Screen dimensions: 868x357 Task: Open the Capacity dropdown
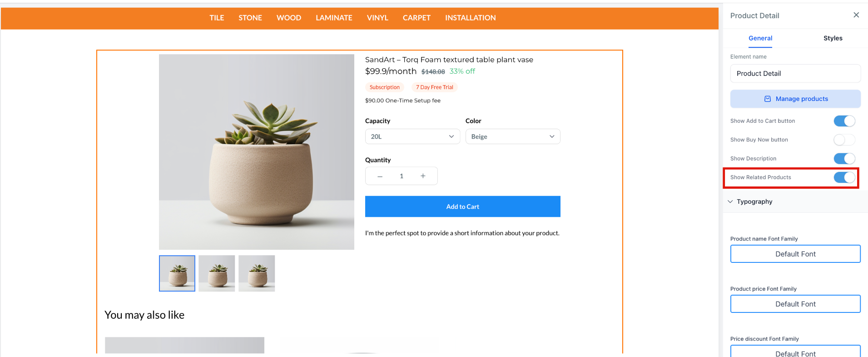click(412, 136)
